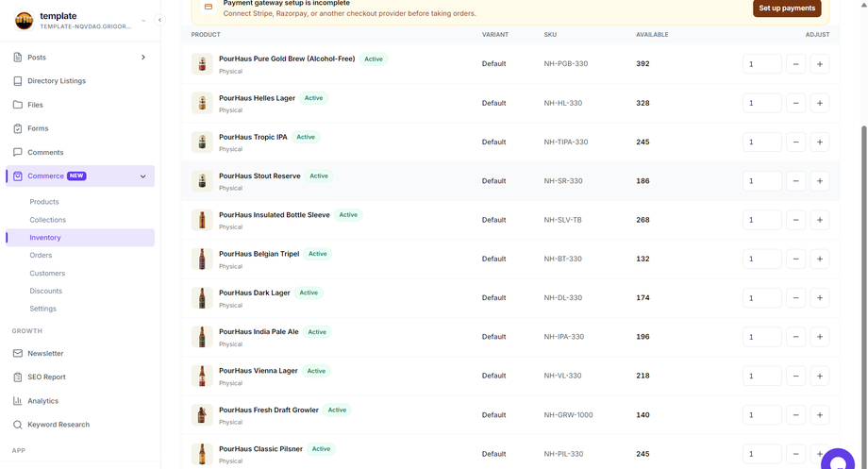Select the Inventory submenu item
The image size is (868, 469).
[x=80, y=238]
